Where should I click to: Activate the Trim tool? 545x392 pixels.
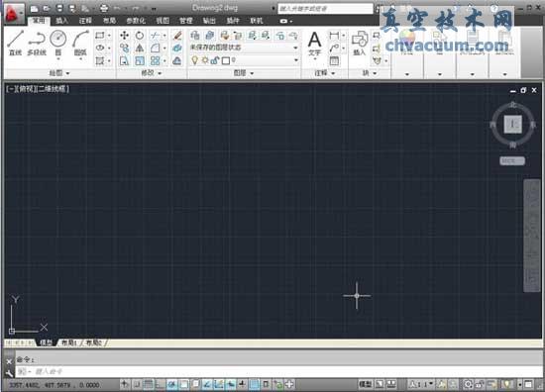click(155, 35)
